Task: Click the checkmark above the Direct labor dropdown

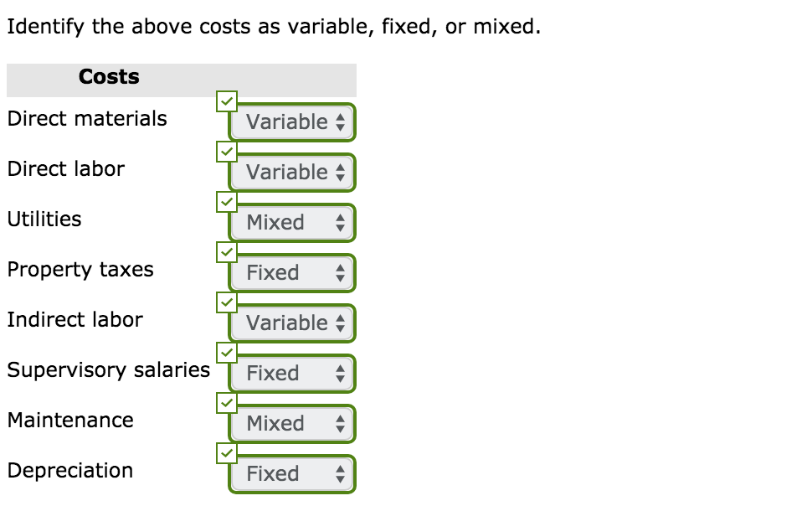Action: [226, 152]
